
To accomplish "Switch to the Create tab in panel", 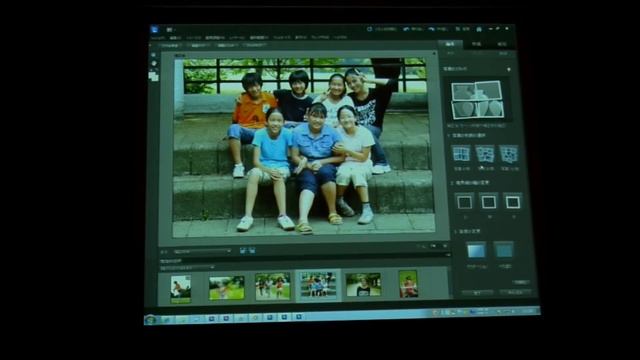I will point(476,44).
